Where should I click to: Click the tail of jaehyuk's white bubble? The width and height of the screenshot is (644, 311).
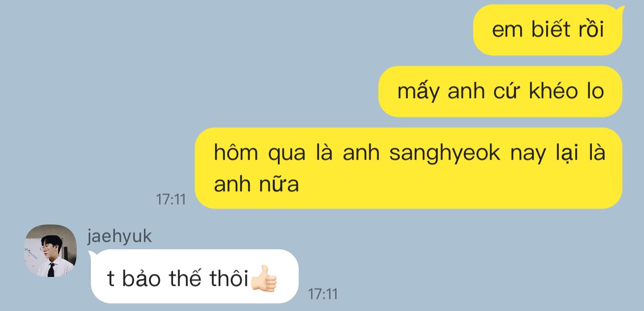tap(92, 255)
